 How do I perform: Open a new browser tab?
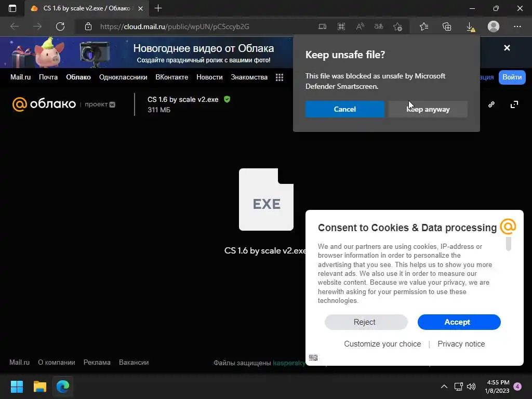pyautogui.click(x=158, y=8)
